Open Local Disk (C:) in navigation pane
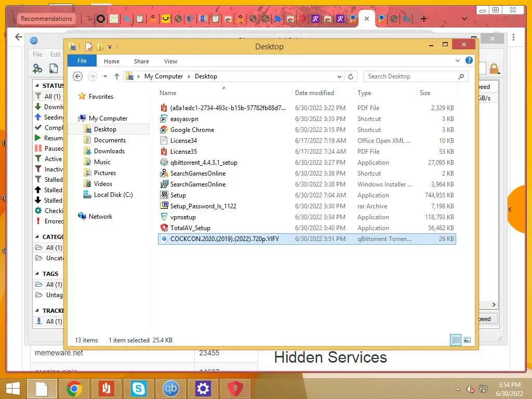This screenshot has height=399, width=532. tap(113, 194)
